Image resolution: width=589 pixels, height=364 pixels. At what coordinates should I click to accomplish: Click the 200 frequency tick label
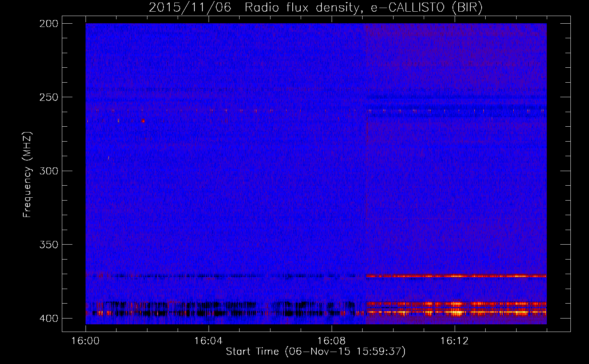(x=49, y=24)
